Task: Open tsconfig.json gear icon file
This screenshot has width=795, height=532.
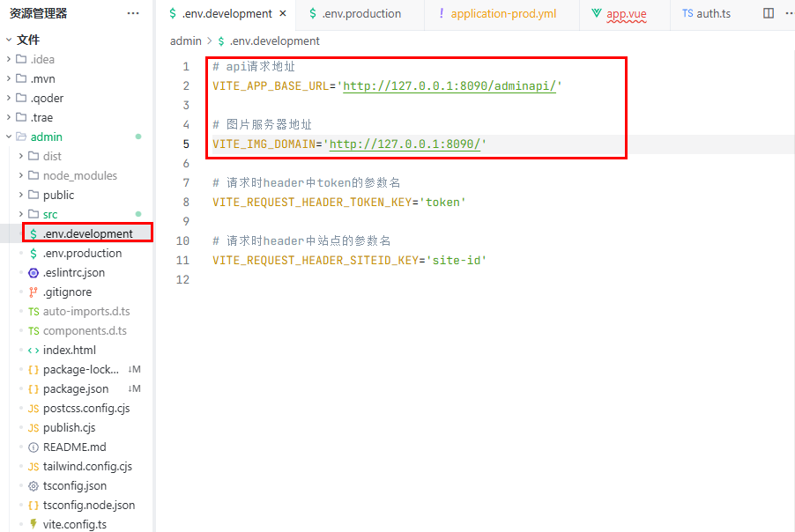Action: pyautogui.click(x=33, y=485)
